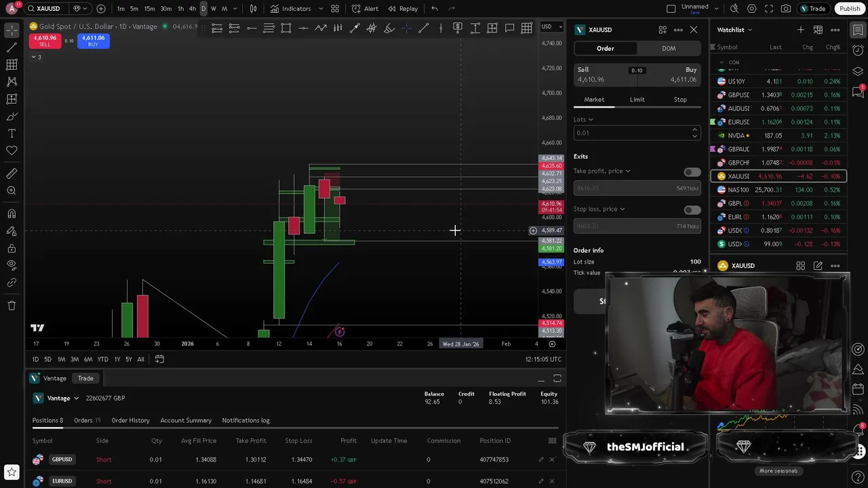Select NVDA row in watchlist
Image resolution: width=868 pixels, height=488 pixels.
pyautogui.click(x=778, y=136)
